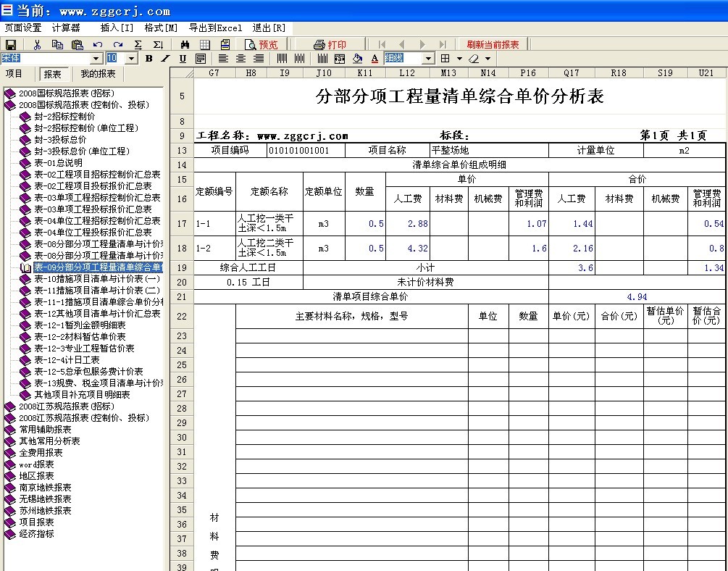Viewport: 728px width, 571px height.
Task: Open the 页面设置 menu
Action: coord(23,28)
